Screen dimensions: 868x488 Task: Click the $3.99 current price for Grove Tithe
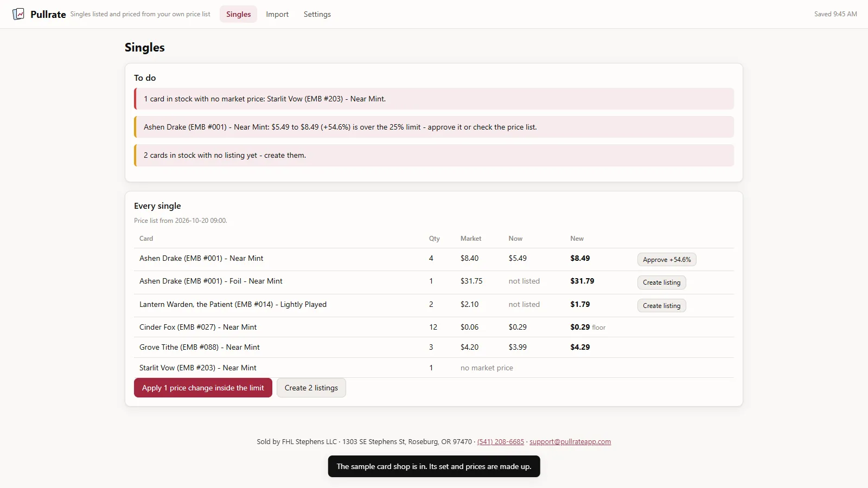tap(518, 347)
